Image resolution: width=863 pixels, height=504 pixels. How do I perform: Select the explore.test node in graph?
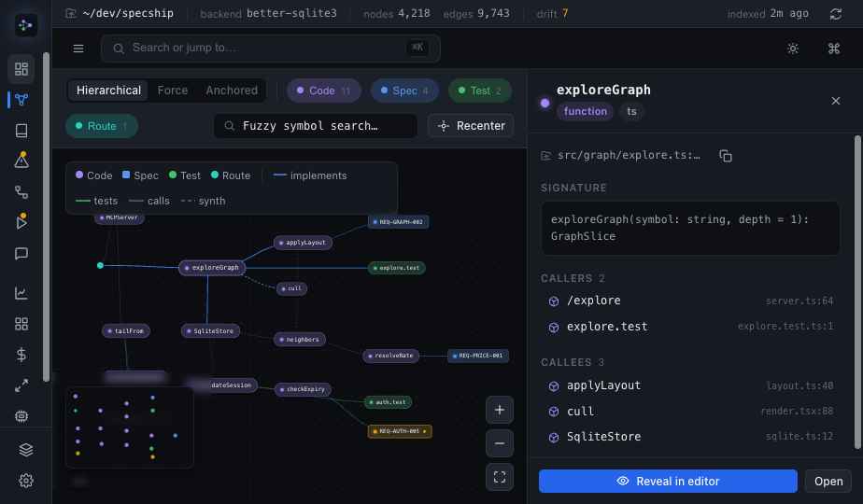(396, 268)
